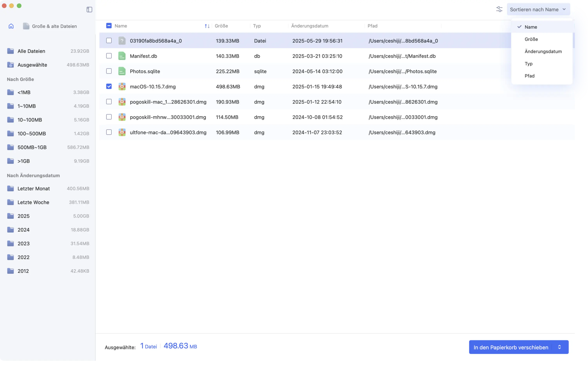Click the Letzte Woche folder icon

(x=11, y=202)
